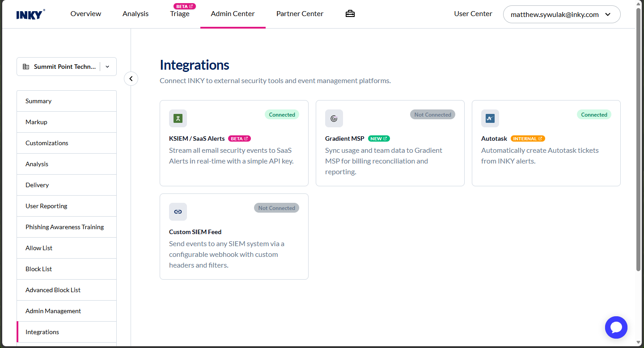Viewport: 644px width, 348px height.
Task: Click the building icon in the organization selector
Action: [x=26, y=67]
